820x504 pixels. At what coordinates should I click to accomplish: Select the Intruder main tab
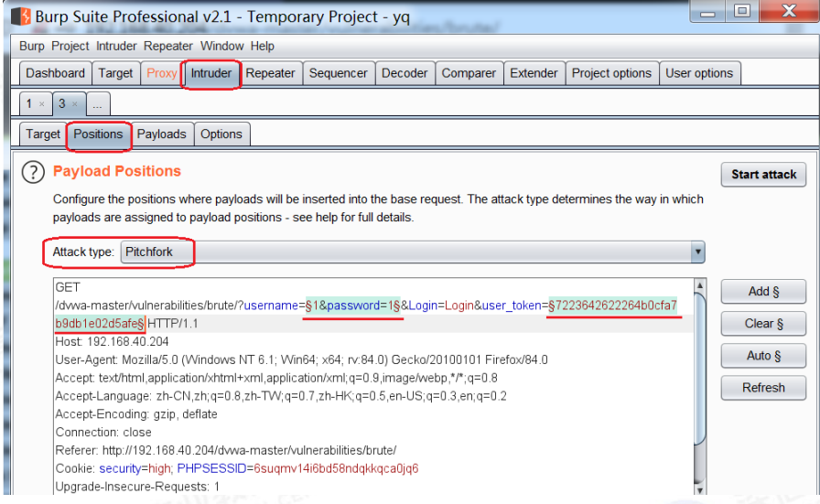[x=210, y=73]
